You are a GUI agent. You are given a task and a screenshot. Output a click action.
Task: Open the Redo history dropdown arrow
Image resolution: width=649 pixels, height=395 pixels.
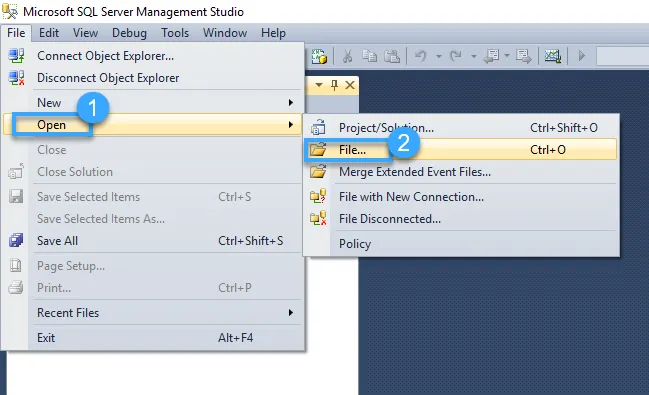click(x=474, y=56)
